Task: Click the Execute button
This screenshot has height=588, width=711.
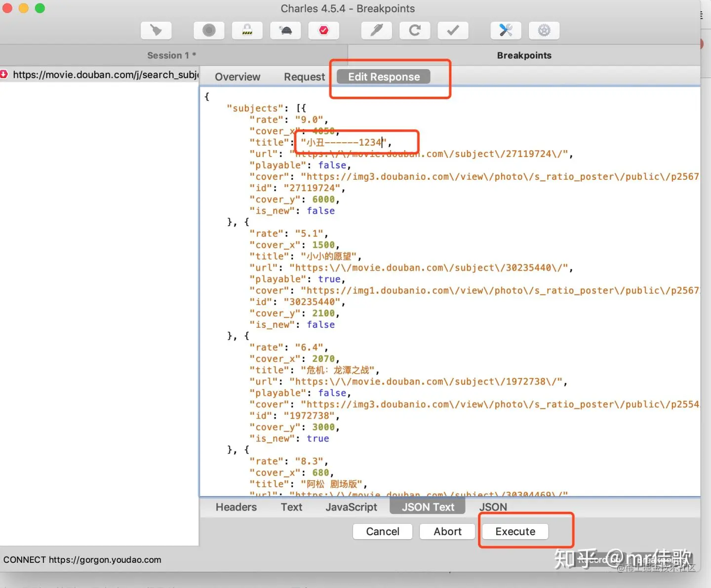Action: click(515, 531)
